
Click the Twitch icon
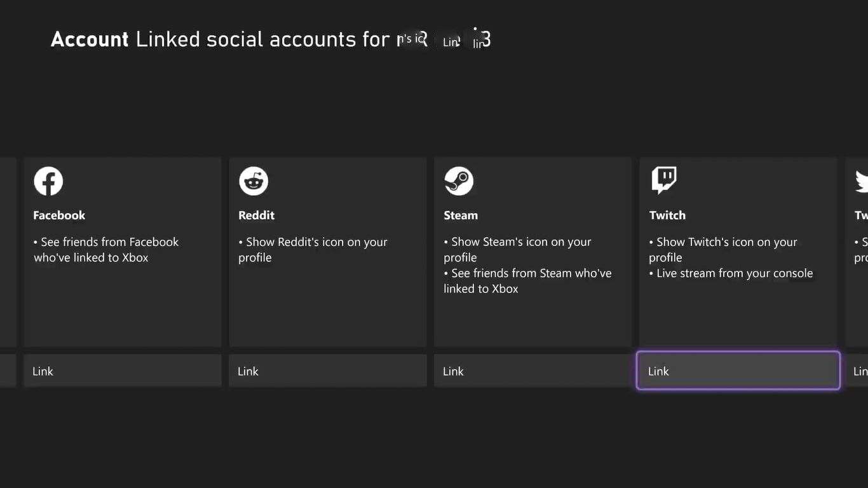(663, 179)
